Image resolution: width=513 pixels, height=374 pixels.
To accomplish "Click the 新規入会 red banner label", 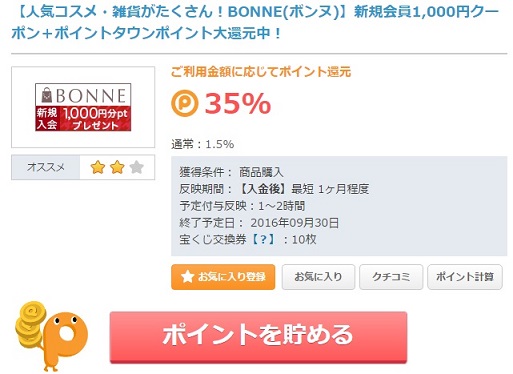I will coord(47,119).
